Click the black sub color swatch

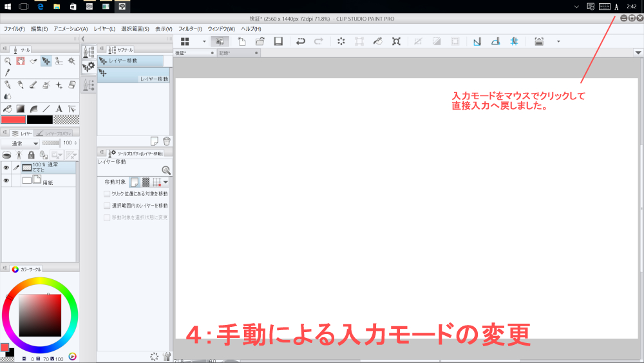click(39, 120)
